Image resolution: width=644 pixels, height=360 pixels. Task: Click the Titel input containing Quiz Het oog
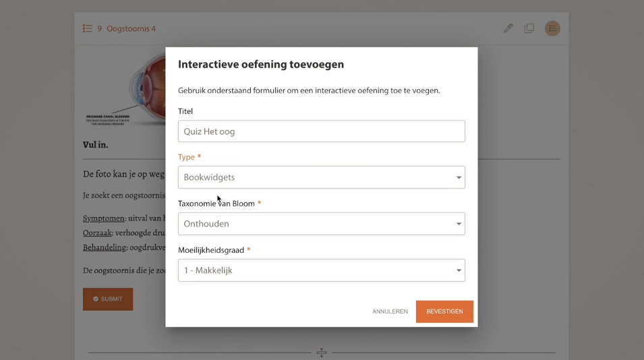click(x=321, y=131)
